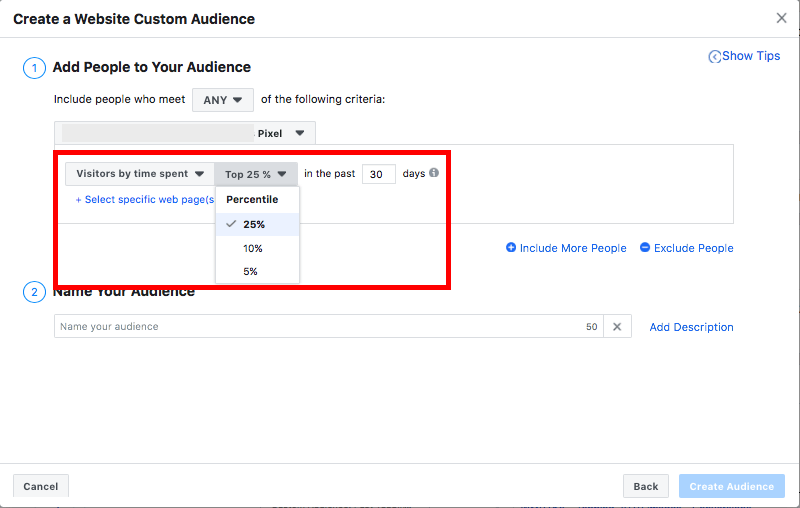This screenshot has width=800, height=508.
Task: Close the Create Website Custom Audience dialog
Action: (781, 18)
